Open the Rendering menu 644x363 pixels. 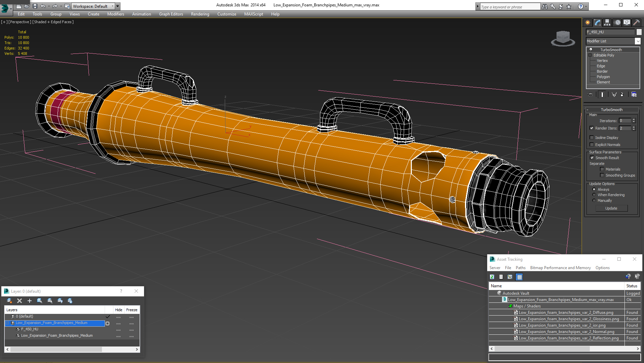[x=200, y=14]
